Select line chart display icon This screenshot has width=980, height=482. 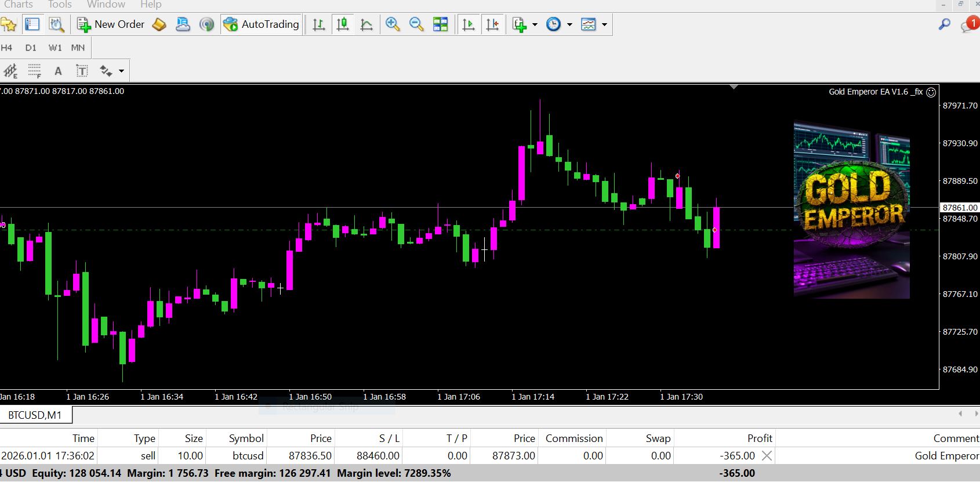366,24
